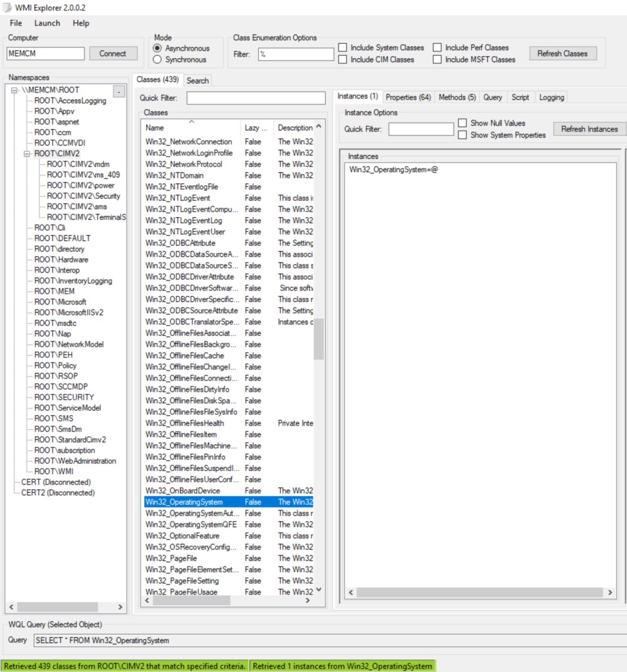Select ROOT\CIMV2\Security namespace
Image resolution: width=627 pixels, height=672 pixels.
(83, 196)
